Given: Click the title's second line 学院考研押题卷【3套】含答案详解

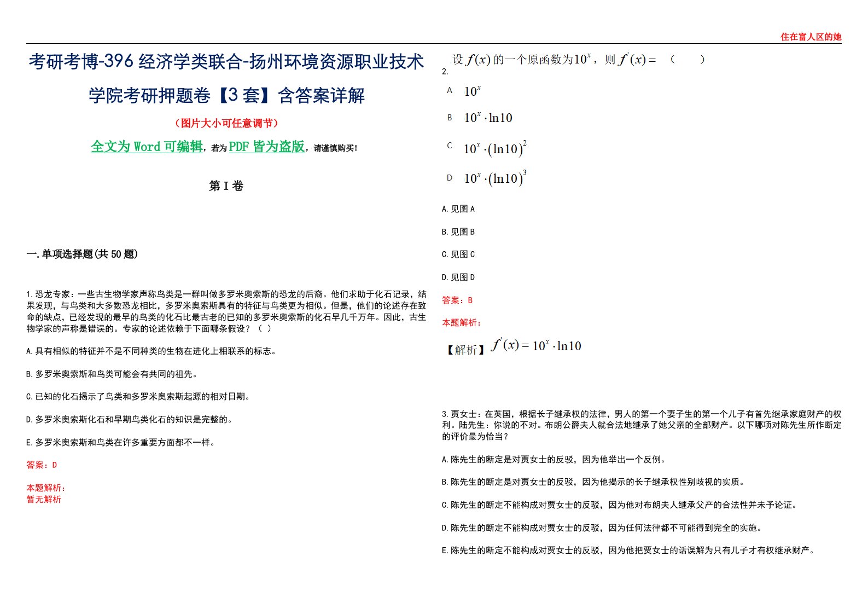Looking at the screenshot, I should [226, 95].
